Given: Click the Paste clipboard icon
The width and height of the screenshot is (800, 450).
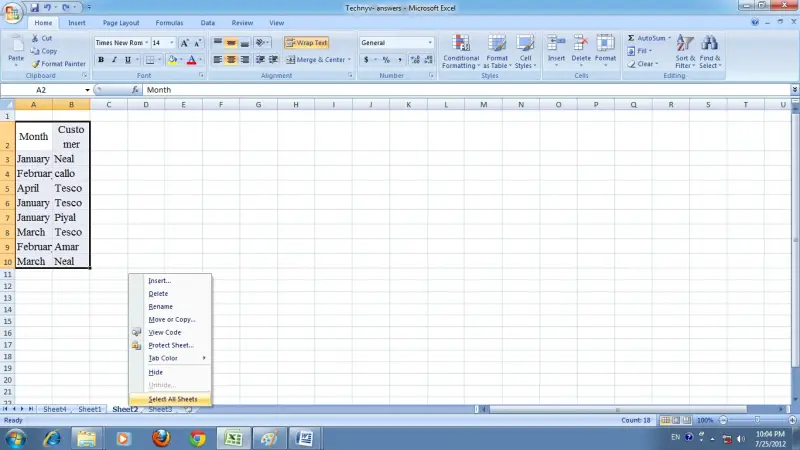Looking at the screenshot, I should [x=16, y=45].
